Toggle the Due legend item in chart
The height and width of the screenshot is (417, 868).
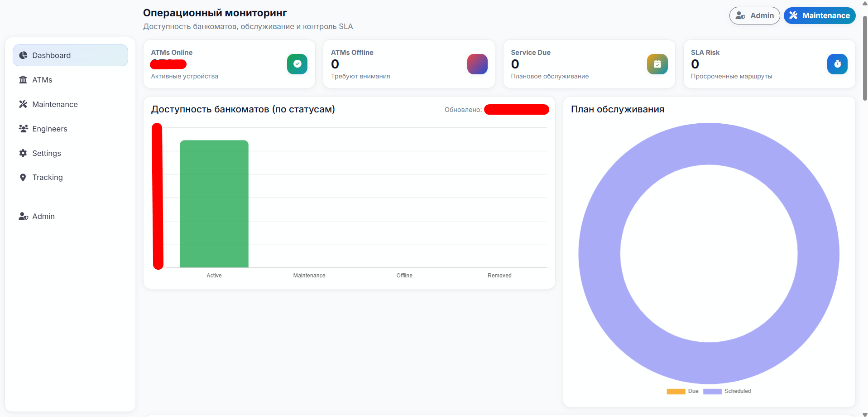[x=682, y=391]
